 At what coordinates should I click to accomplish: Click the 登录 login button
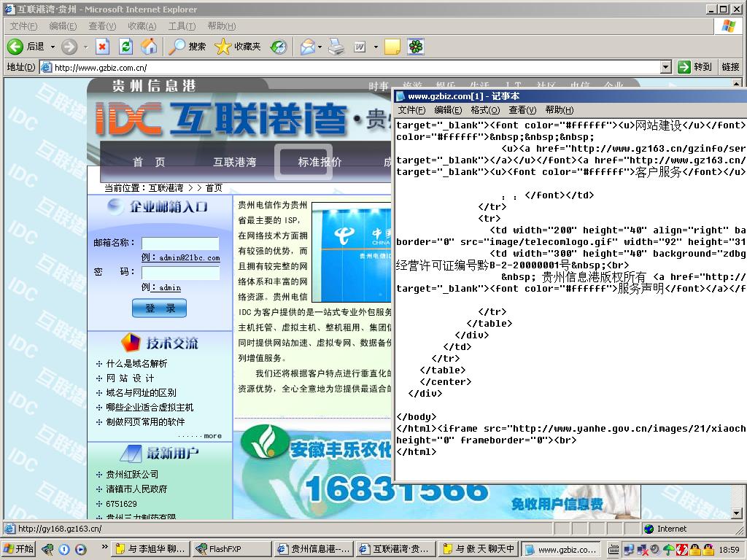(159, 308)
